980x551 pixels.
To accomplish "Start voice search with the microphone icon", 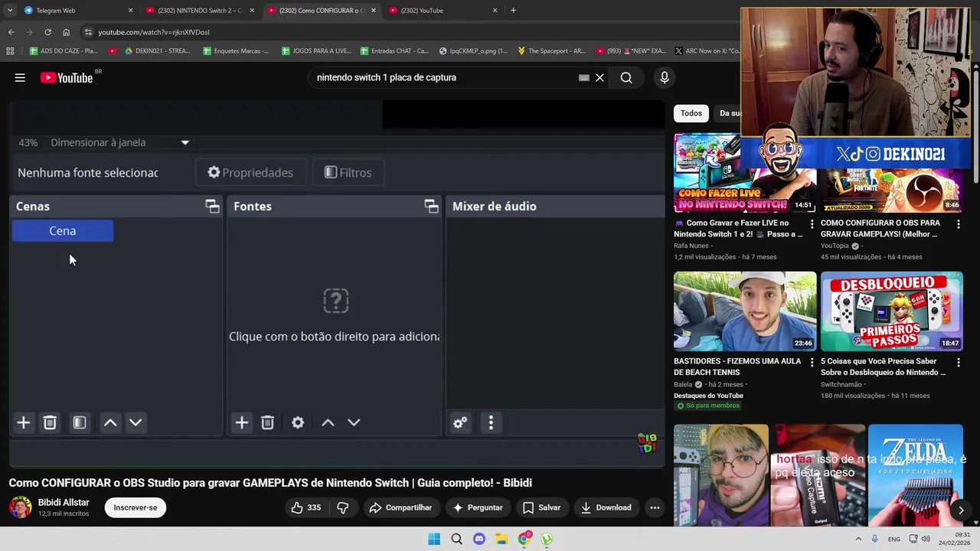I will tap(664, 77).
